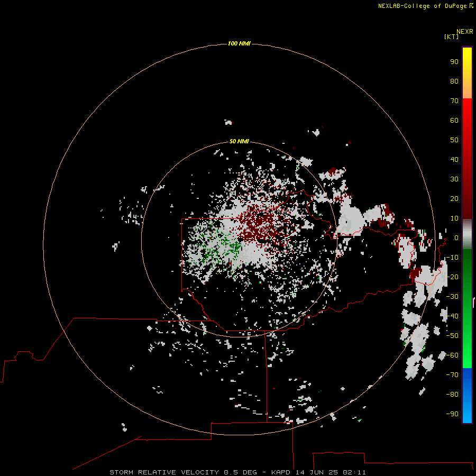This screenshot has width=476, height=476.
Task: Click the 90 value on the color scale
Action: [x=454, y=62]
